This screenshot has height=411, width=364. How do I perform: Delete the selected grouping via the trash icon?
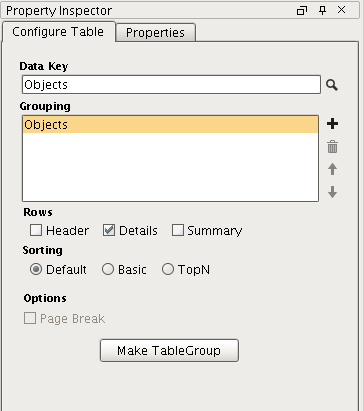(x=332, y=147)
